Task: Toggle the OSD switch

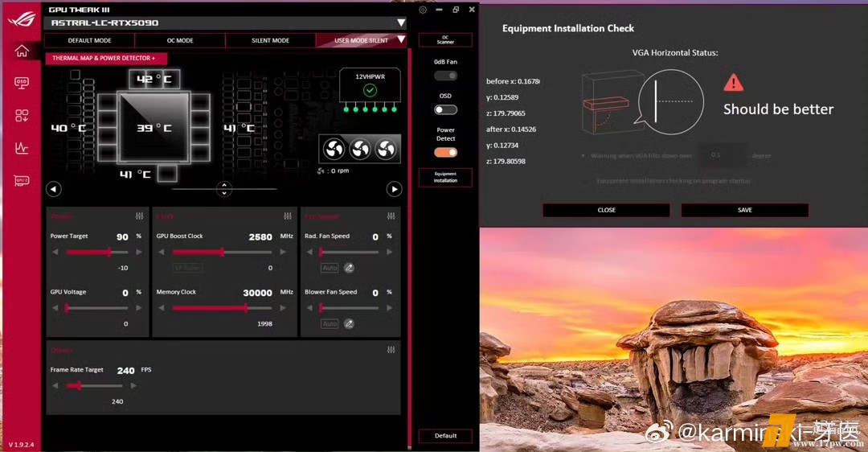Action: [x=445, y=109]
